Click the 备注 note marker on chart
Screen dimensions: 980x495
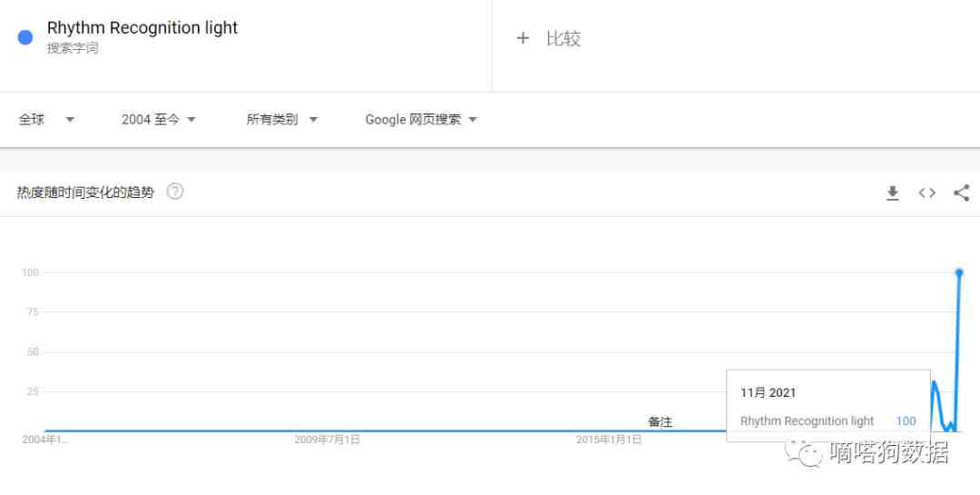pos(660,422)
